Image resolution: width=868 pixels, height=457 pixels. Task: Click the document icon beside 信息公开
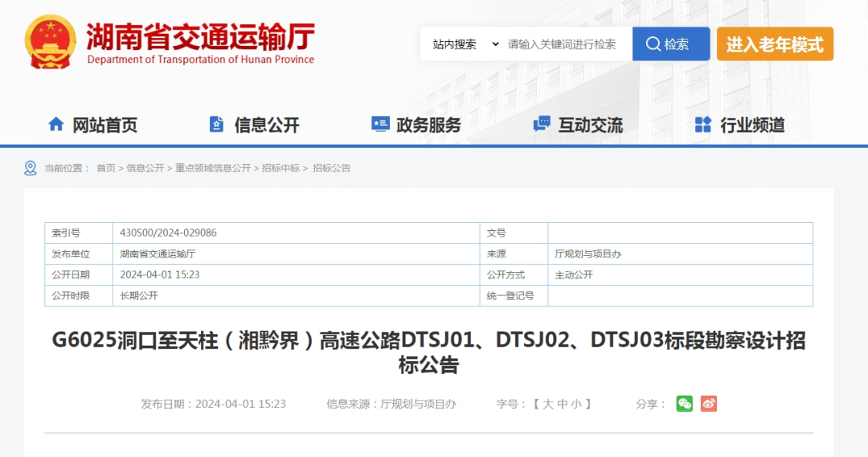click(216, 124)
